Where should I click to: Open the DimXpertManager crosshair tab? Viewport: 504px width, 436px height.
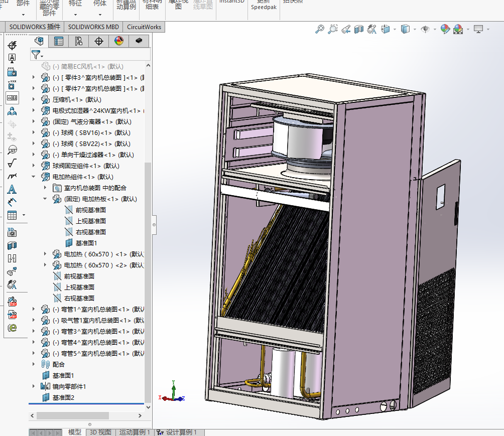pyautogui.click(x=99, y=41)
